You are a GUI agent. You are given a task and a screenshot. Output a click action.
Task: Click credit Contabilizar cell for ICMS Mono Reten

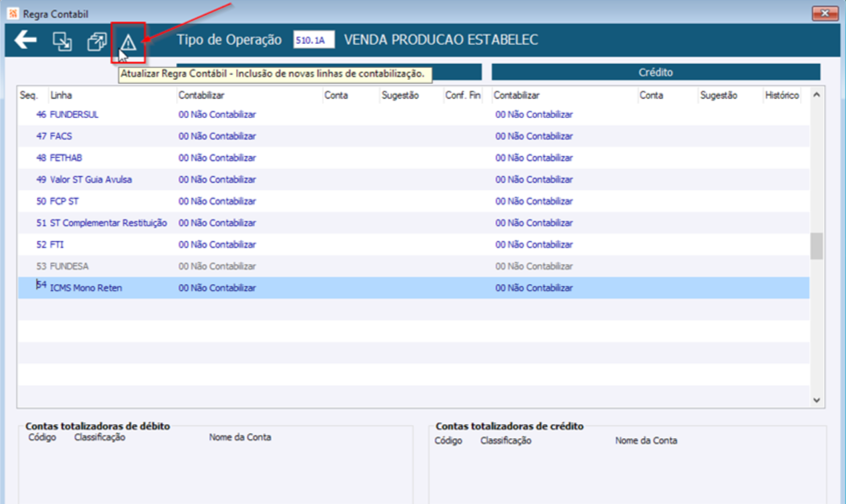point(534,288)
